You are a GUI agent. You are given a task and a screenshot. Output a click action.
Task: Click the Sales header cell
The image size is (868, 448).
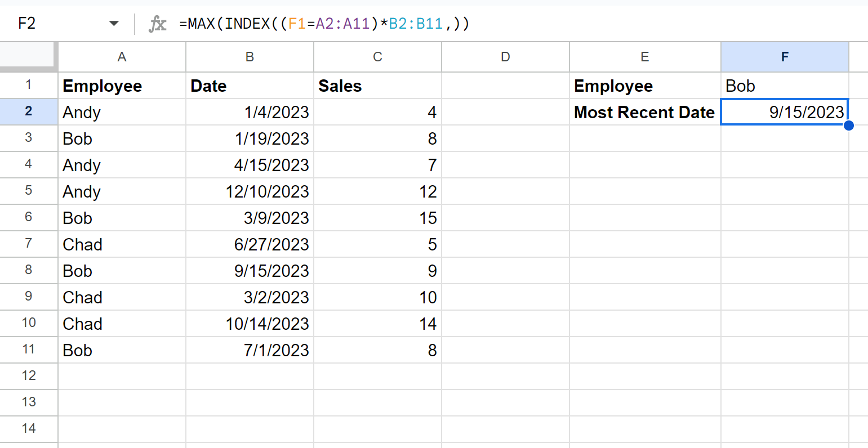click(377, 86)
